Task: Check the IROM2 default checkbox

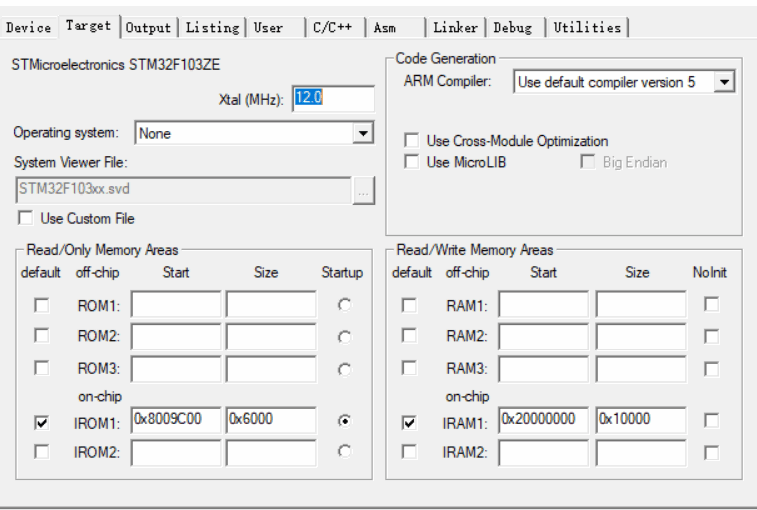Action: [42, 452]
